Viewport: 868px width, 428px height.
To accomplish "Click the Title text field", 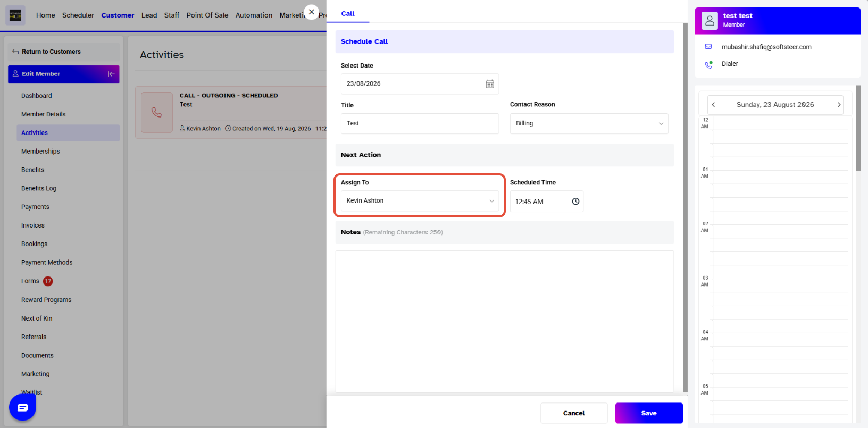I will 420,123.
